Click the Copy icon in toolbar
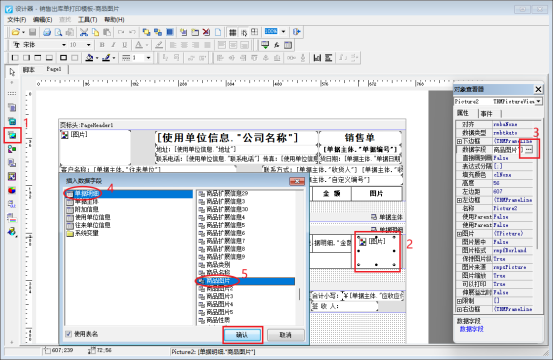 (x=95, y=32)
